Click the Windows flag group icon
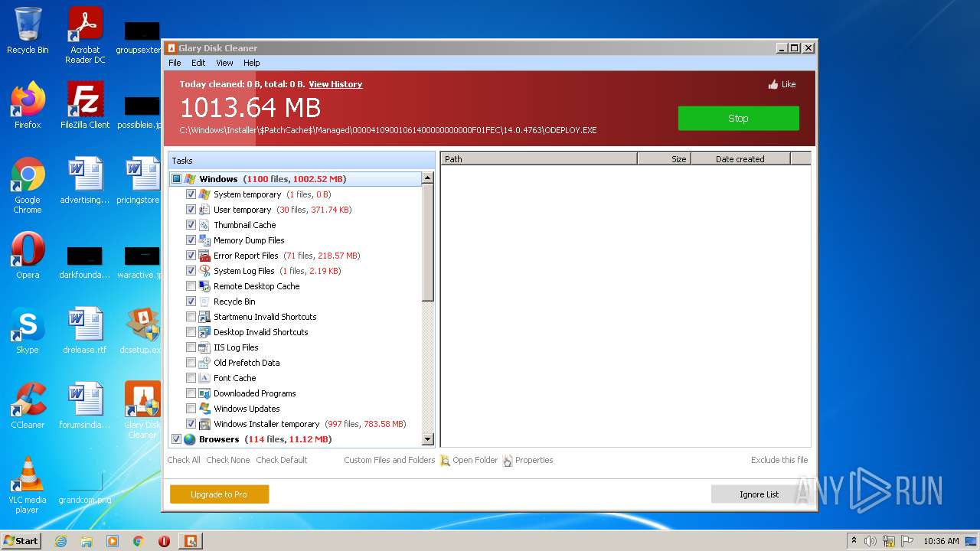Screen dimensions: 980x551 [190, 179]
